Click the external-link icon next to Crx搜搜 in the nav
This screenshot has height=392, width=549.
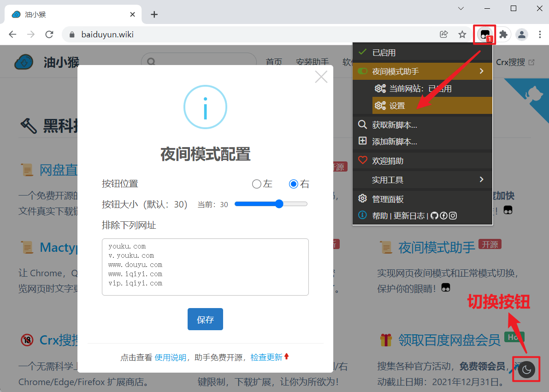(x=531, y=62)
